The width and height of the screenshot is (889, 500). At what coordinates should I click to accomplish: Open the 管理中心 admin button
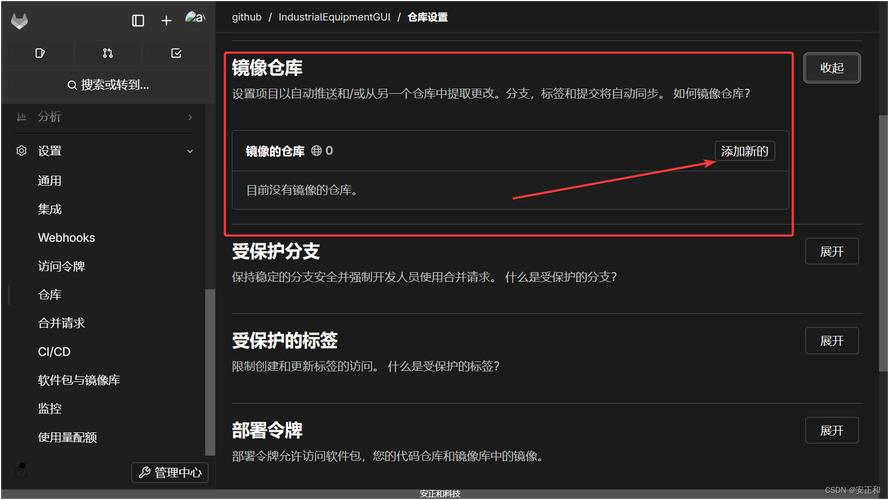point(170,472)
